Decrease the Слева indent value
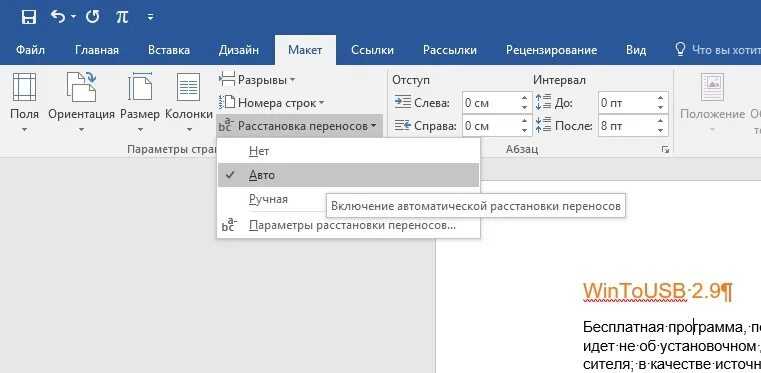Screen dimensions: 761x373 point(524,108)
